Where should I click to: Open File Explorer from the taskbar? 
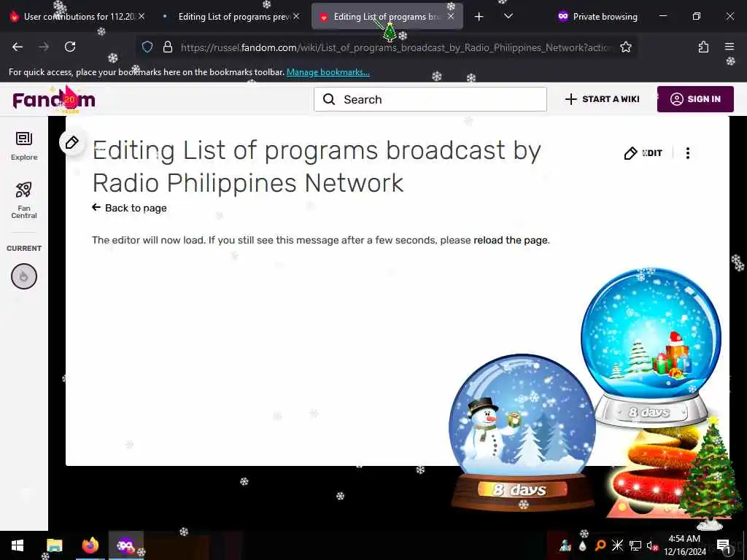tap(54, 545)
